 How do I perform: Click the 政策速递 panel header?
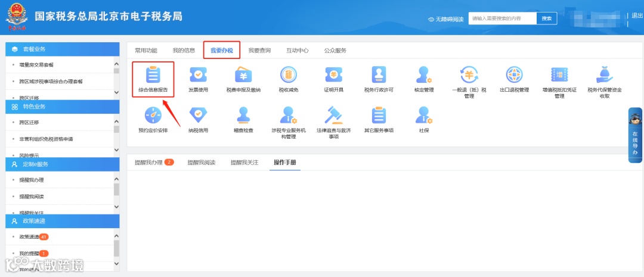[63, 221]
